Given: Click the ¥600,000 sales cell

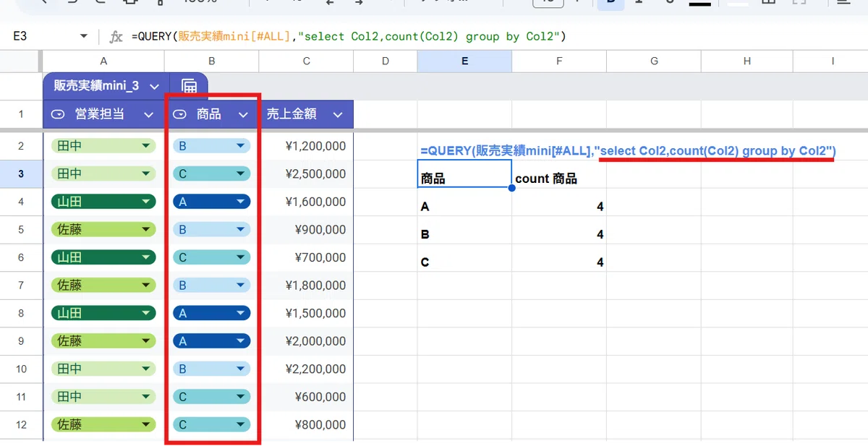Looking at the screenshot, I should 307,396.
